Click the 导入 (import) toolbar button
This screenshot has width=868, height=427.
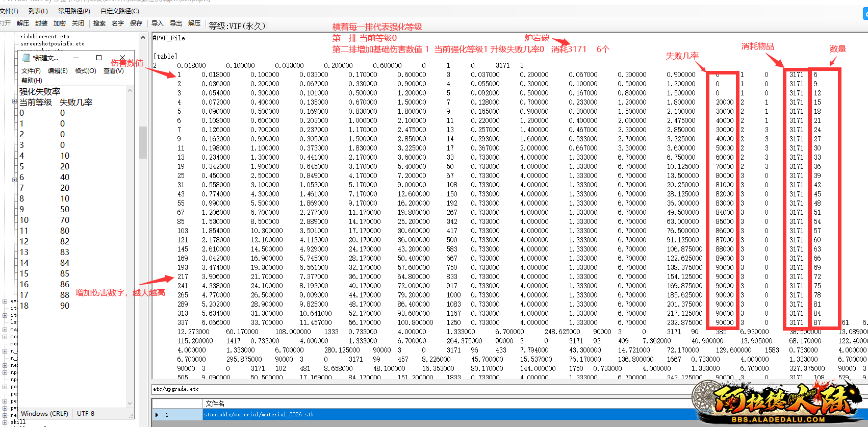click(158, 23)
